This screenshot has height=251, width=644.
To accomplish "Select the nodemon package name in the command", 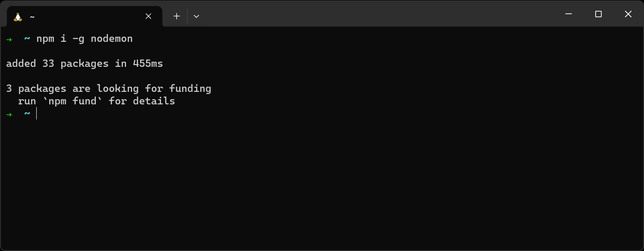I will [x=111, y=38].
